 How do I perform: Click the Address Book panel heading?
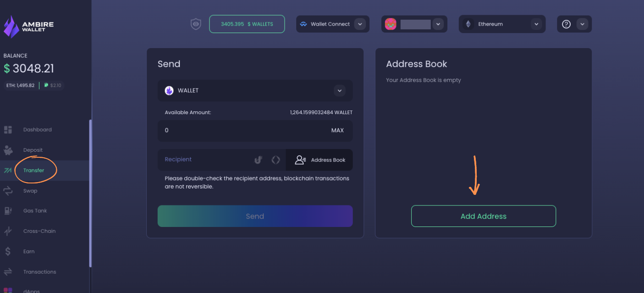point(417,64)
